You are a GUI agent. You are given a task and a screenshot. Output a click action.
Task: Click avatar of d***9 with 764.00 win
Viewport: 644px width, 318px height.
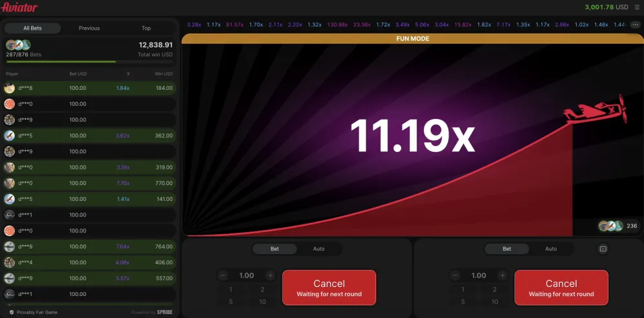click(10, 247)
